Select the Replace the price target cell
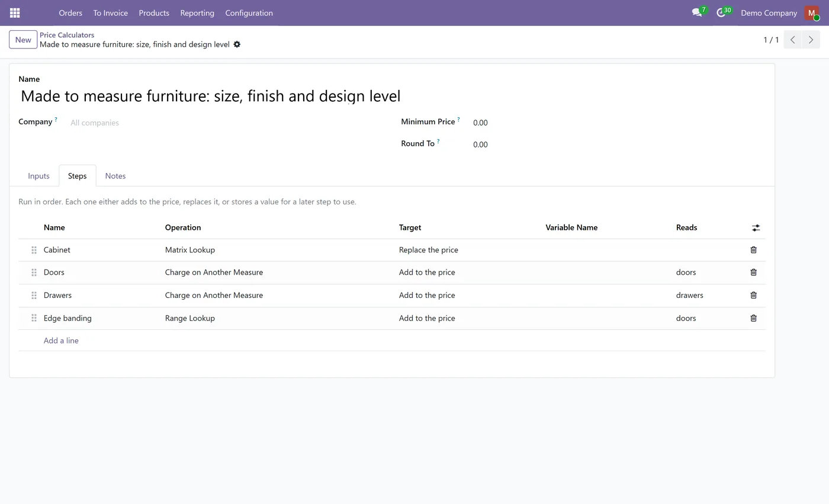Viewport: 829px width, 504px height. (x=429, y=250)
